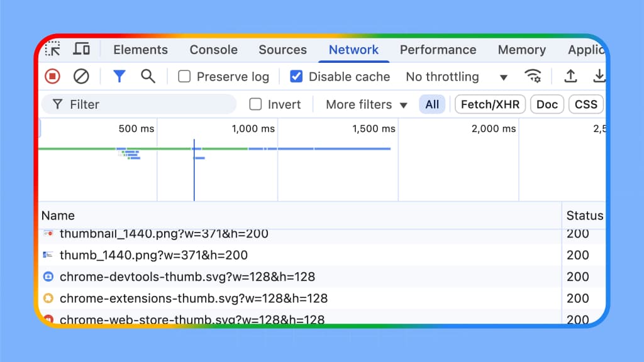Expand the More filters dropdown
Viewport: 644px width, 362px height.
click(x=367, y=104)
